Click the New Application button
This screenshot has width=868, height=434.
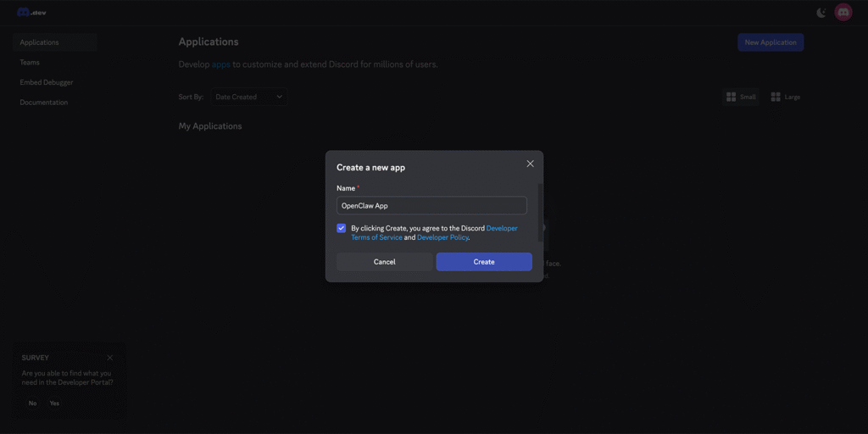click(770, 42)
